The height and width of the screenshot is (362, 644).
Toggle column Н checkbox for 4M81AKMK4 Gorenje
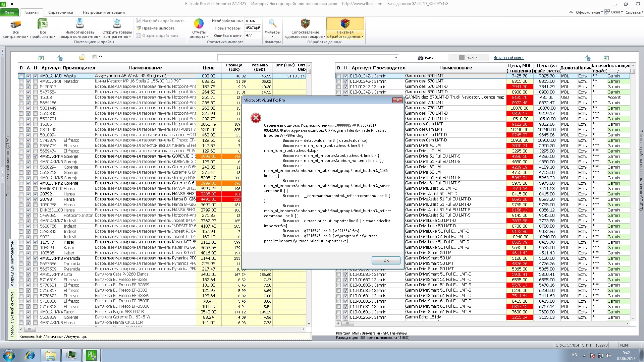(x=36, y=157)
